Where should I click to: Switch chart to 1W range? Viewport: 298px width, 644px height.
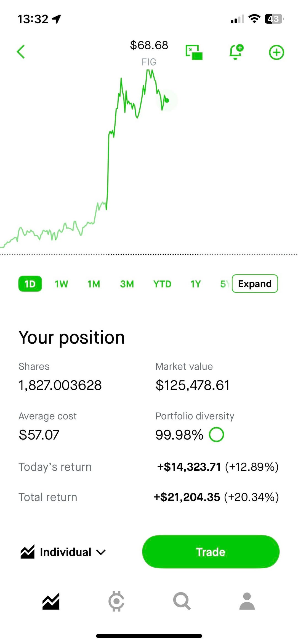point(61,284)
